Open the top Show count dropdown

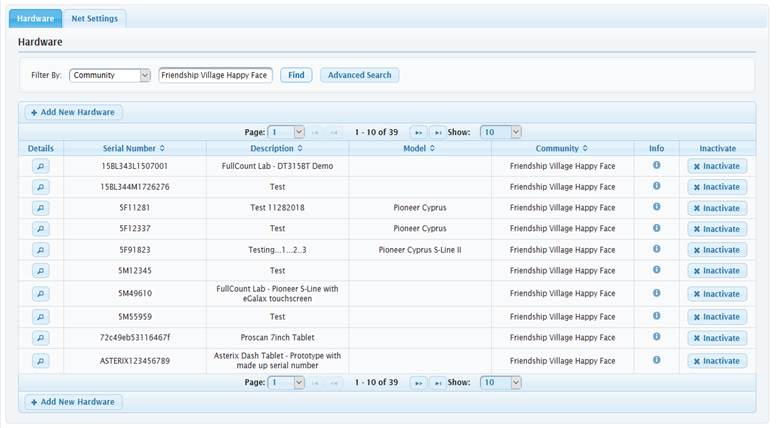(500, 132)
